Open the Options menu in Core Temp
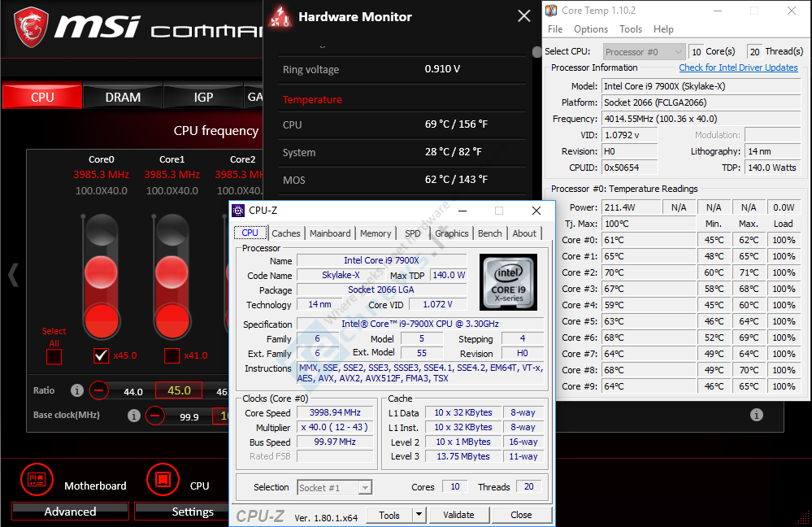The image size is (812, 527). (x=590, y=29)
